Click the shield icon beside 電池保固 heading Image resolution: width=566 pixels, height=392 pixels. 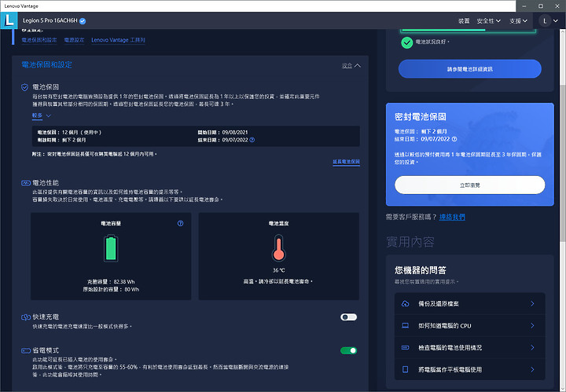24,87
